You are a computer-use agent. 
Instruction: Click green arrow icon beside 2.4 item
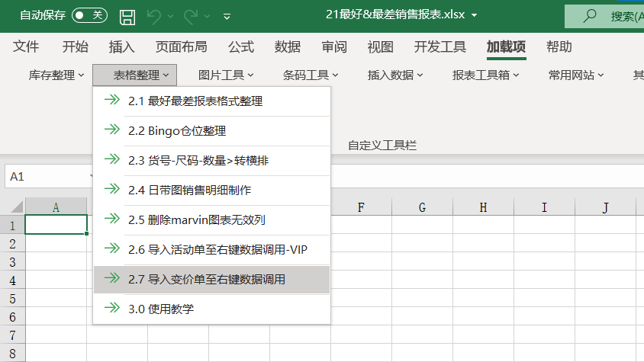click(111, 189)
